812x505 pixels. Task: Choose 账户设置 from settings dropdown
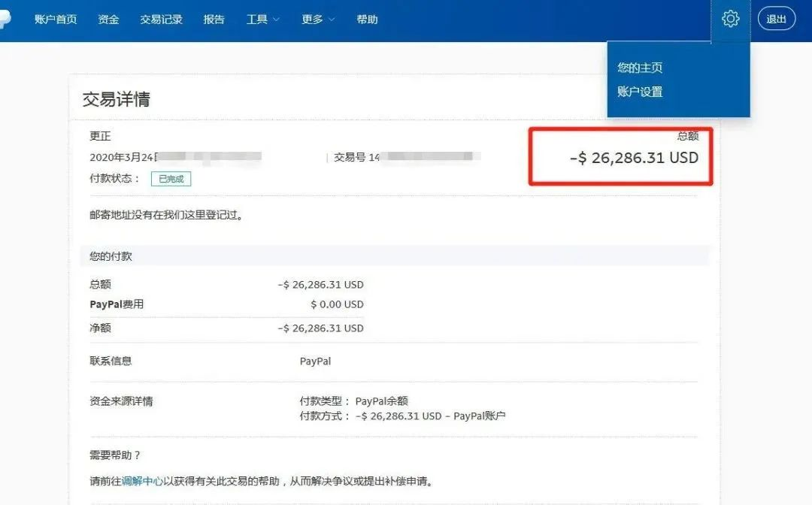(640, 92)
